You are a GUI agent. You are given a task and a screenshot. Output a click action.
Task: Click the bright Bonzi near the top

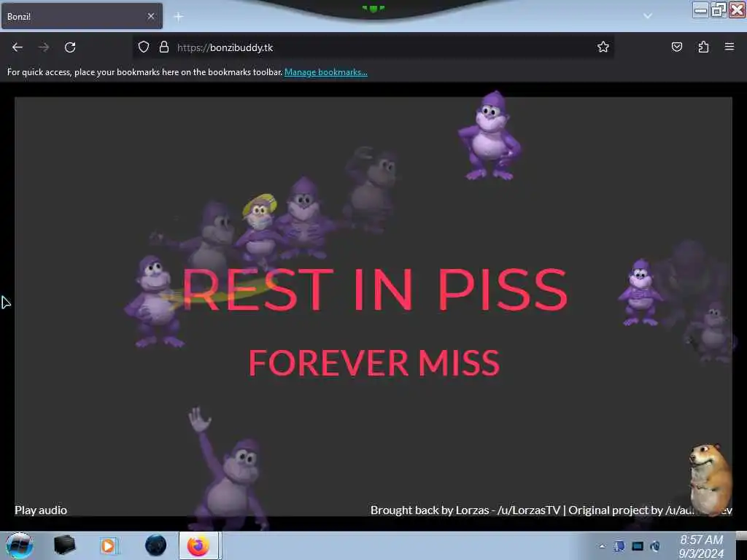(490, 136)
